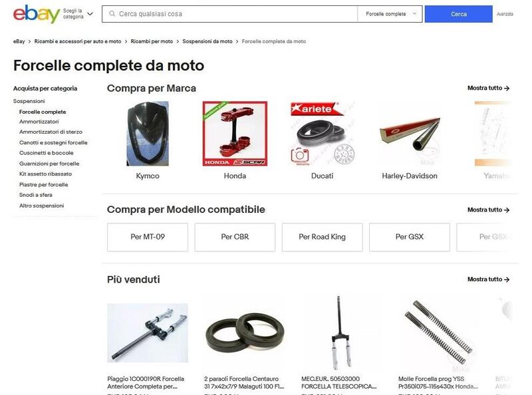The width and height of the screenshot is (532, 395).
Task: Open the Molle Forcella YSS springs thumbnail
Action: pos(439,333)
